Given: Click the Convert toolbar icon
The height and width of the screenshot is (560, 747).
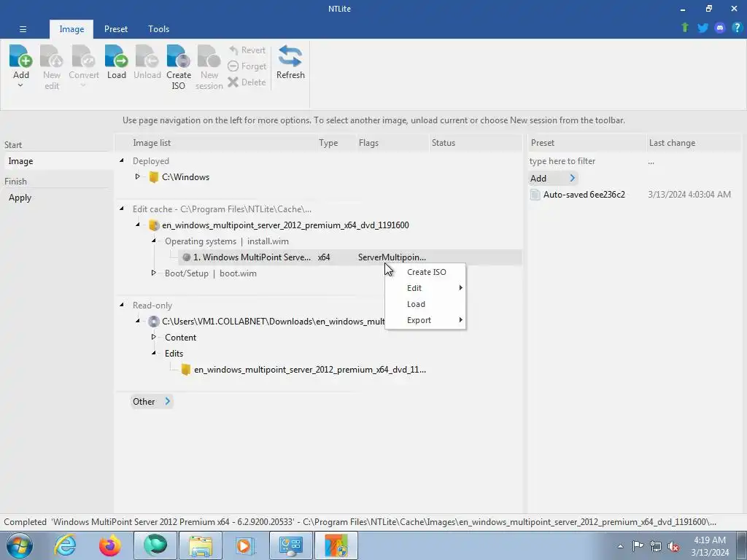Looking at the screenshot, I should [83, 57].
